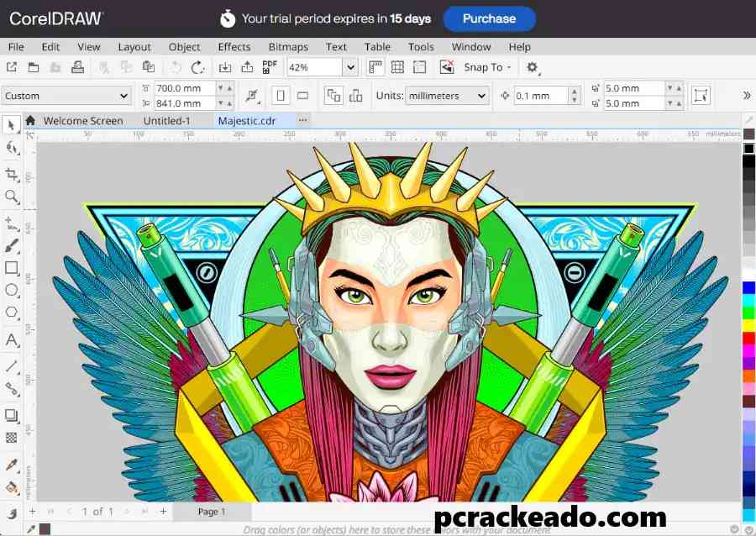The height and width of the screenshot is (536, 756).
Task: Open the zoom level 42% dropdown
Action: pyautogui.click(x=349, y=67)
